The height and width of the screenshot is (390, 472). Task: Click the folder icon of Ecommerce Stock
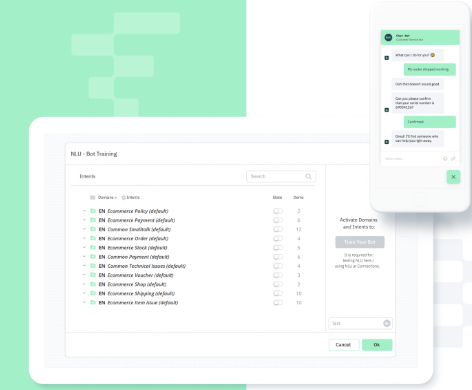click(93, 247)
